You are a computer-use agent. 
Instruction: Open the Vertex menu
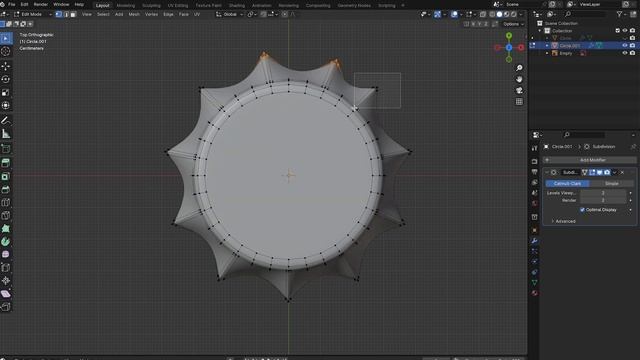[151, 14]
